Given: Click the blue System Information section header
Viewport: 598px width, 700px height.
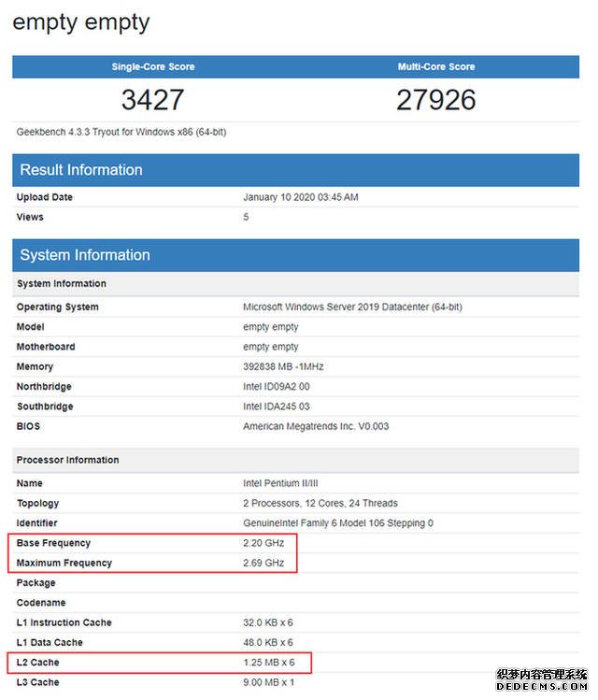Looking at the screenshot, I should pos(295,255).
